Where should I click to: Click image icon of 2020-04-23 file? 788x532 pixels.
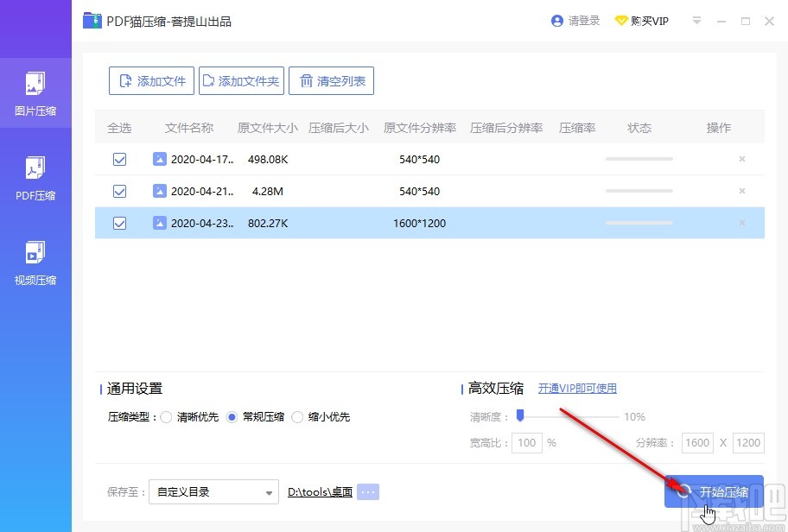159,223
